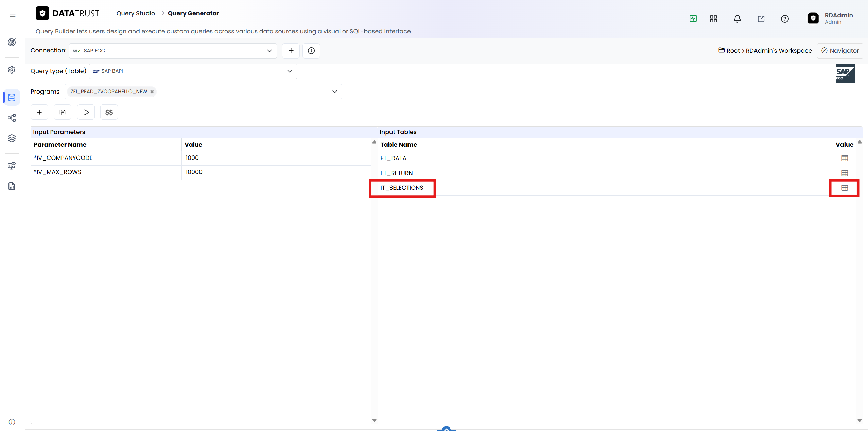Click the Input Tables scroll down arrow
Viewport: 868px width, 431px height.
[x=860, y=420]
